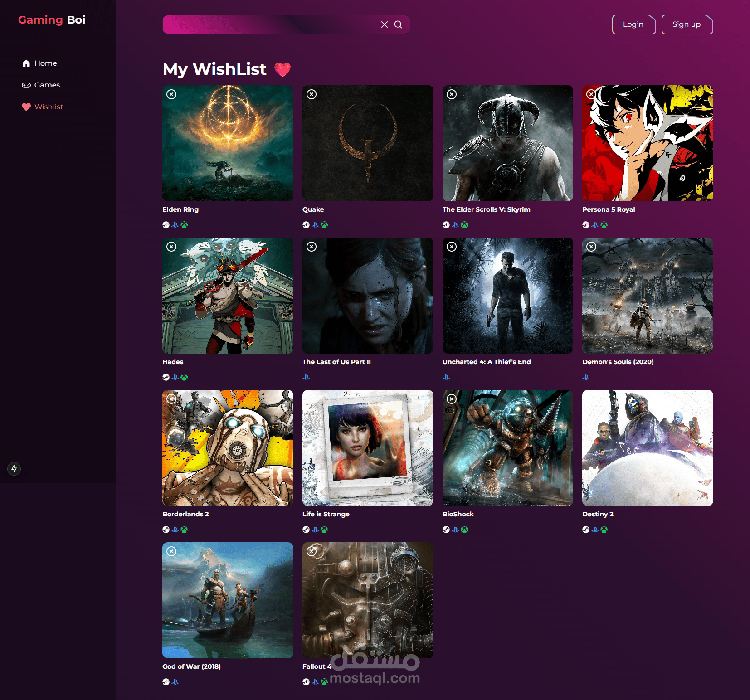
Task: Open Games in sidebar
Action: pyautogui.click(x=41, y=85)
